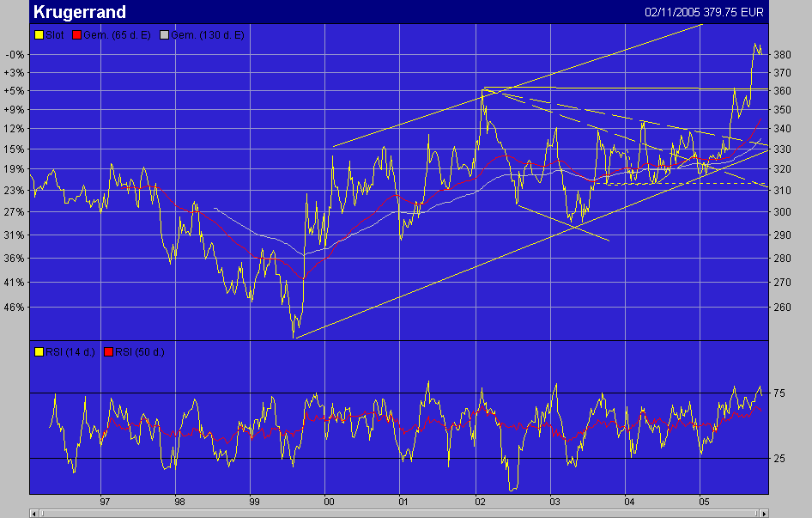Click the yellow RSI (14 d.) swatch
812x518 pixels.
(39, 352)
